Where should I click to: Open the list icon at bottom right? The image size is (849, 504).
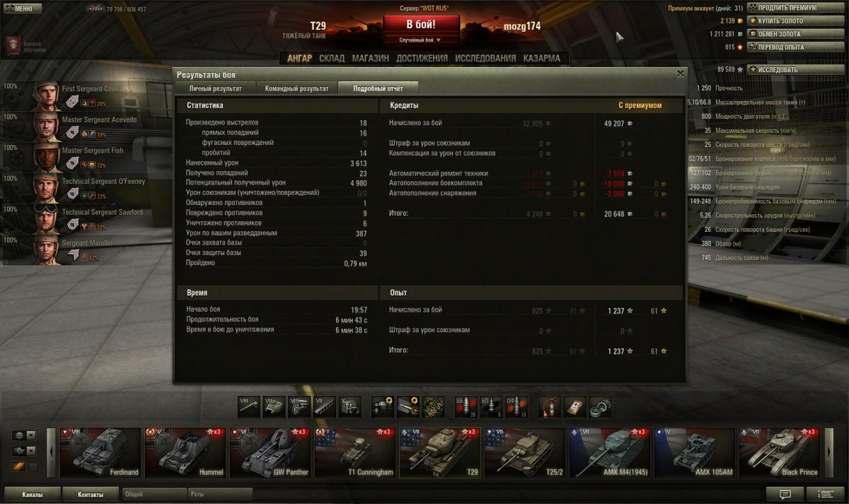point(825,494)
